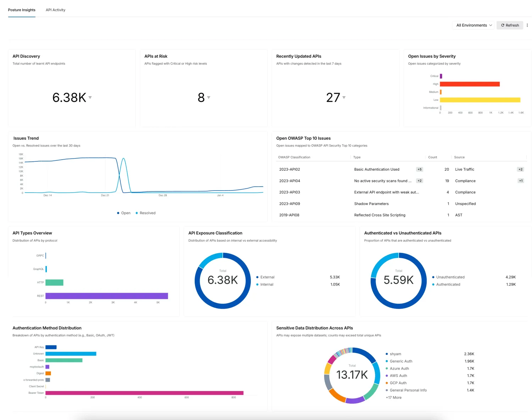The height and width of the screenshot is (420, 532).
Task: Expand the +2 badge beside Live Traffic
Action: click(520, 170)
